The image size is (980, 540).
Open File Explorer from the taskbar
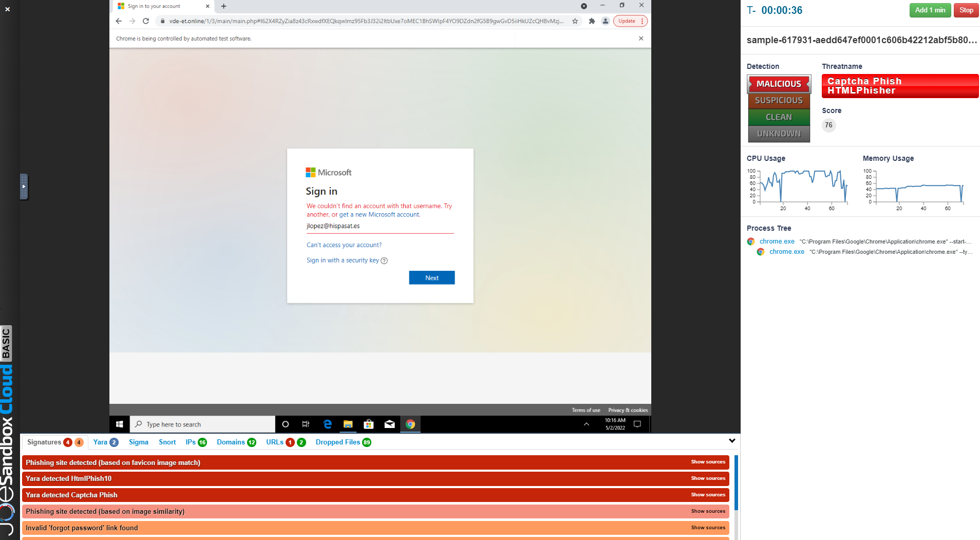pyautogui.click(x=348, y=424)
